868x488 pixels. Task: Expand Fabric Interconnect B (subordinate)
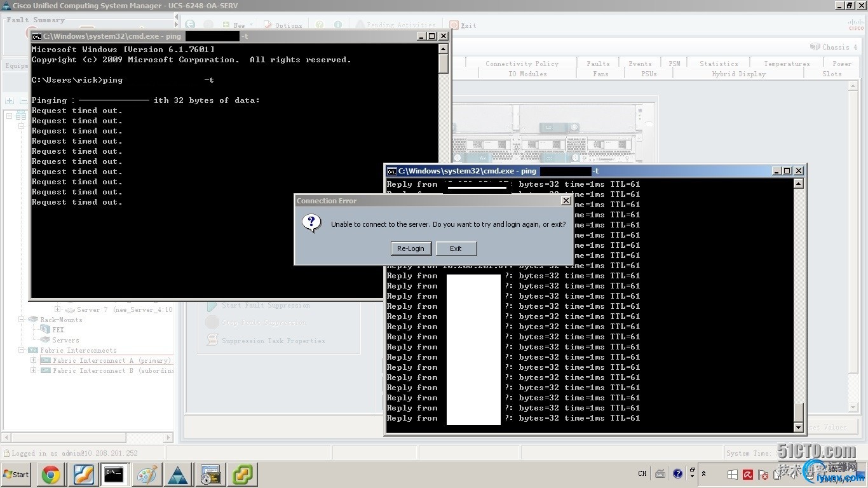33,370
